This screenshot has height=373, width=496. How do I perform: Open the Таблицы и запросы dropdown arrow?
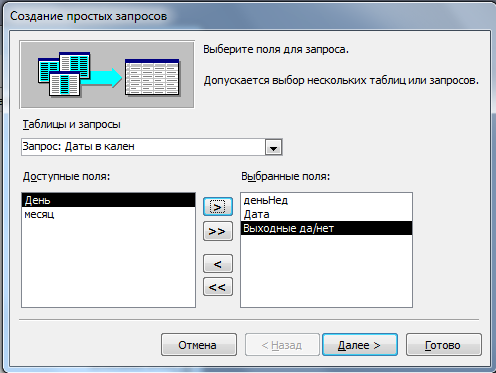(273, 147)
